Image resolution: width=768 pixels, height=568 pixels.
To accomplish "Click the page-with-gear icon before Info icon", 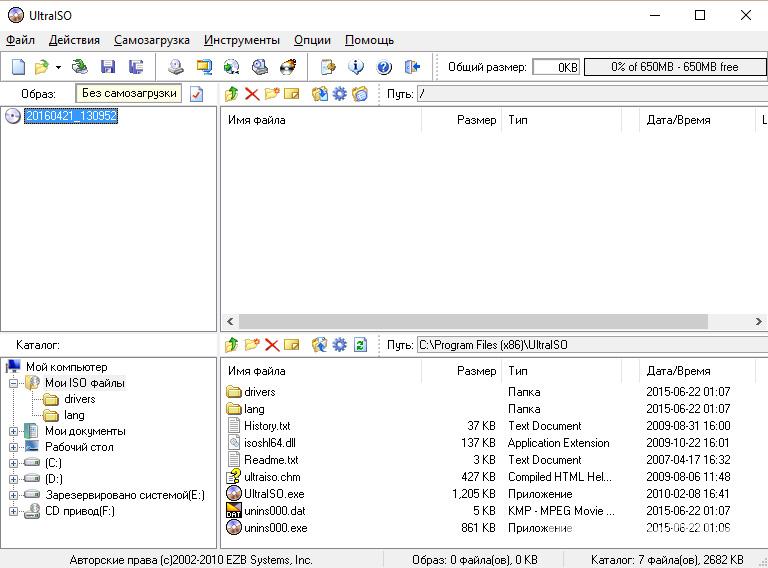I will pyautogui.click(x=328, y=67).
